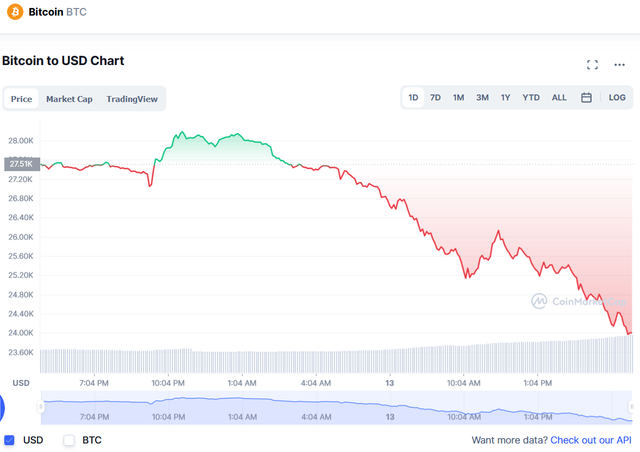Enable the BTC currency checkbox
This screenshot has height=452, width=640.
[x=69, y=440]
